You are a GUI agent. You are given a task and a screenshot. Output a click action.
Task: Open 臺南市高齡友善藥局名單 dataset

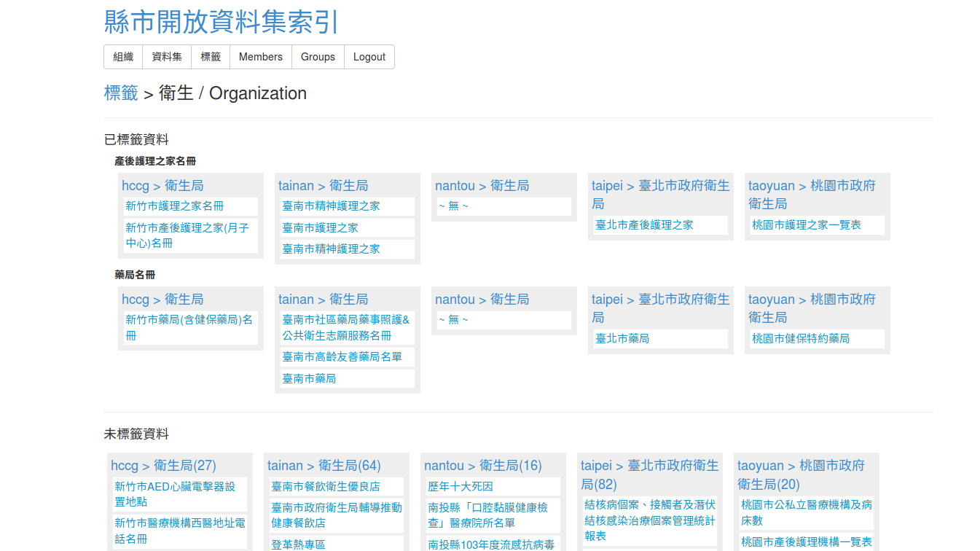pos(342,357)
